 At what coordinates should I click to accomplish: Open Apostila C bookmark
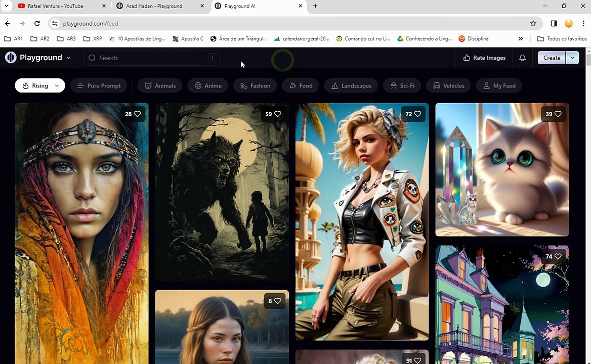[x=188, y=38]
